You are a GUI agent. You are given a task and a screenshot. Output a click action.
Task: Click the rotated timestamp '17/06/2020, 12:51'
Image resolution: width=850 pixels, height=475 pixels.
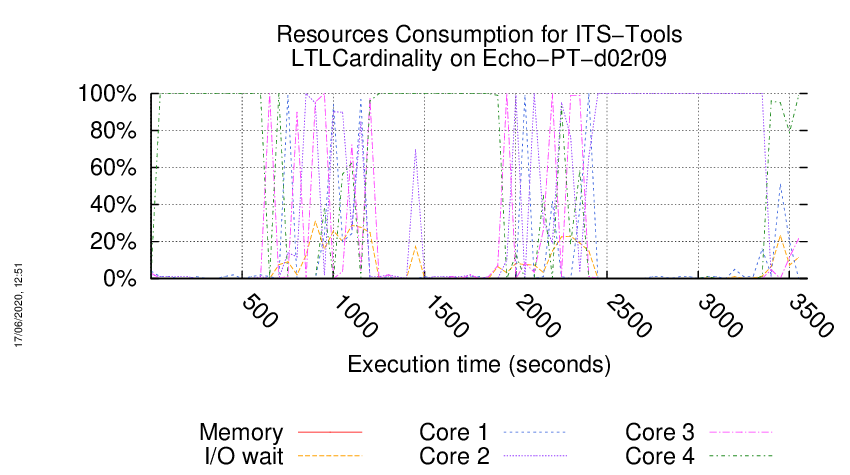coord(18,305)
